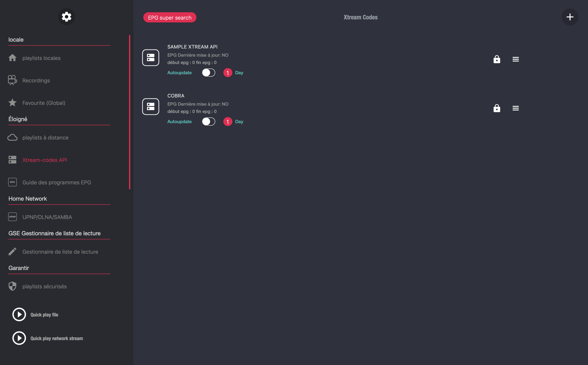This screenshot has height=365, width=588.
Task: Click the EPG super search button
Action: point(170,17)
